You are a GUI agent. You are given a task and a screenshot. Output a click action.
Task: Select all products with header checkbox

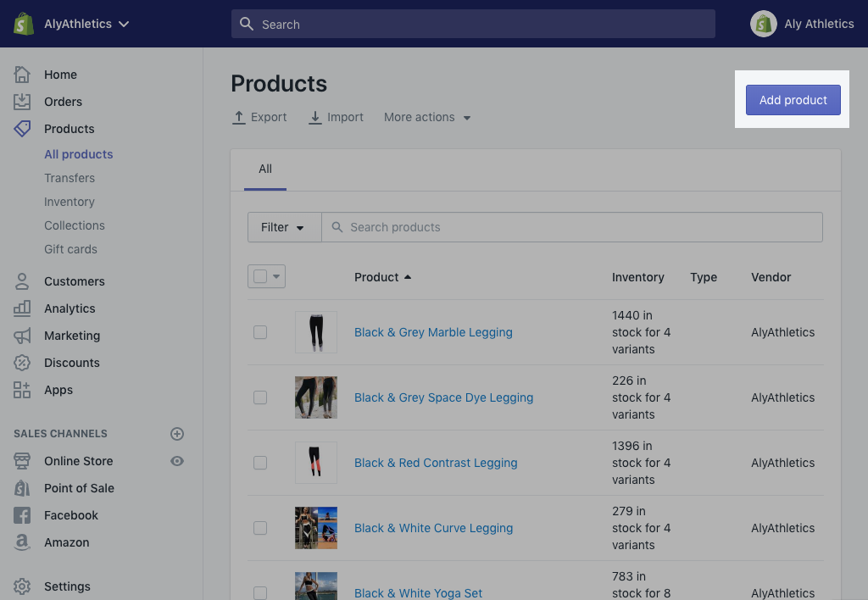point(260,276)
